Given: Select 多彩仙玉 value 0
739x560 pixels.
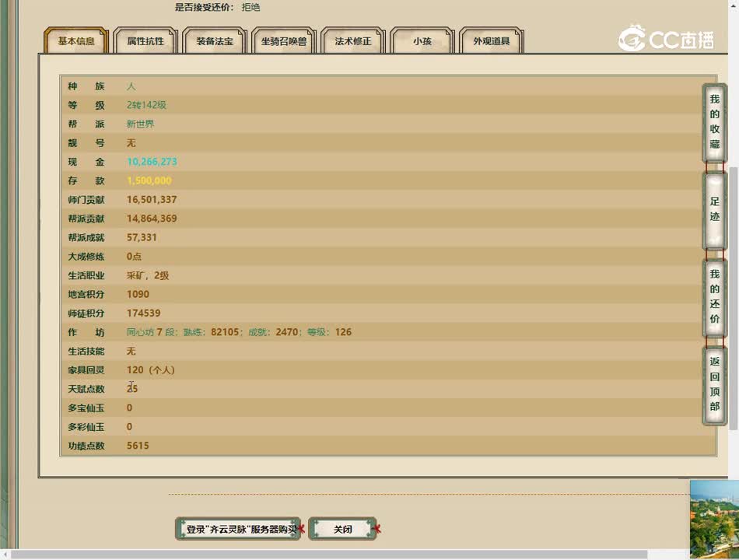Looking at the screenshot, I should point(129,426).
